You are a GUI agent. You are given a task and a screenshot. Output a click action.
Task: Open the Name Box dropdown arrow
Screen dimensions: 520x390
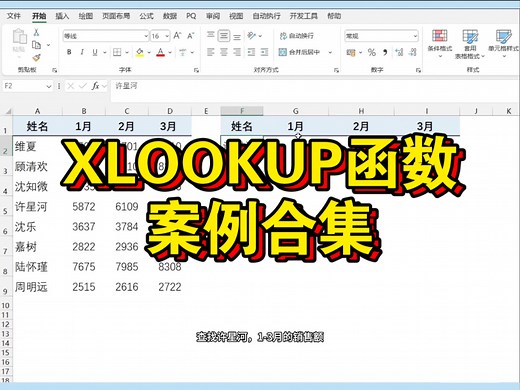click(49, 86)
